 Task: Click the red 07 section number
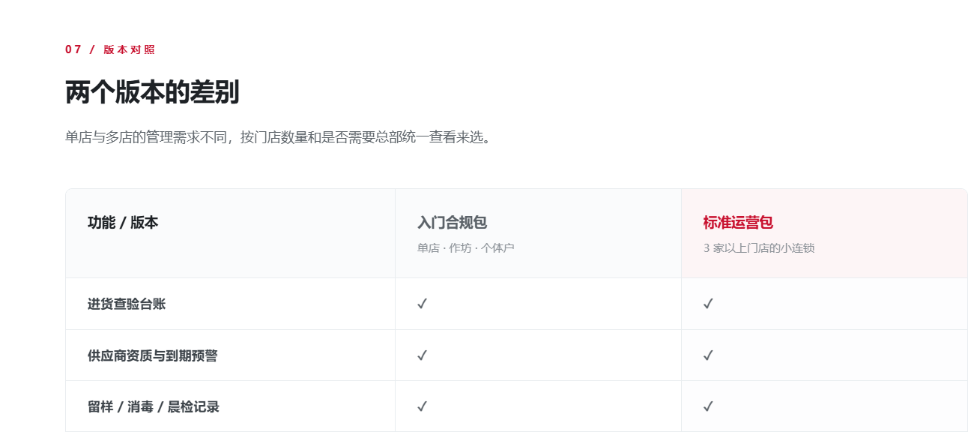73,49
